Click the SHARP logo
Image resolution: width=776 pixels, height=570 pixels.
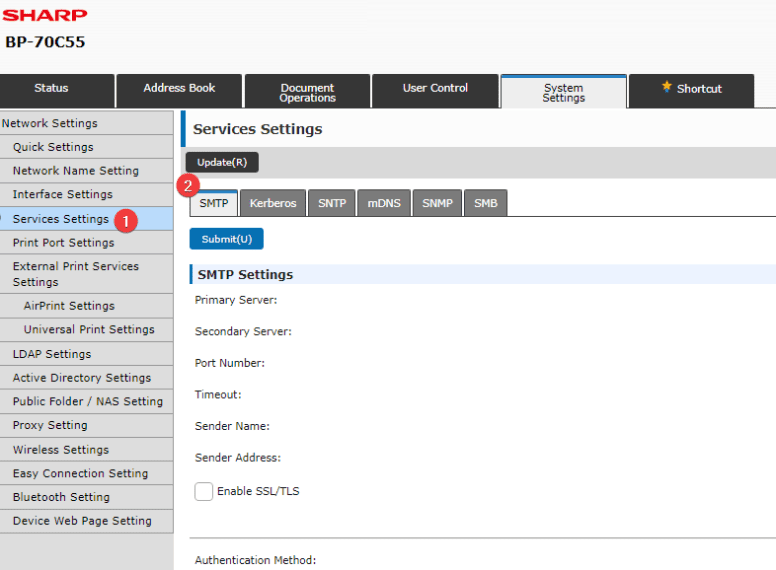45,15
